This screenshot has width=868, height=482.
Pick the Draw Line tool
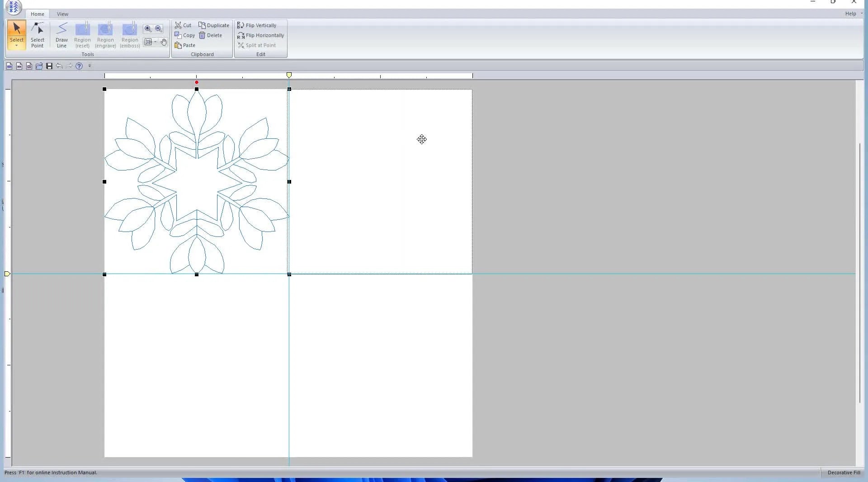(x=61, y=35)
